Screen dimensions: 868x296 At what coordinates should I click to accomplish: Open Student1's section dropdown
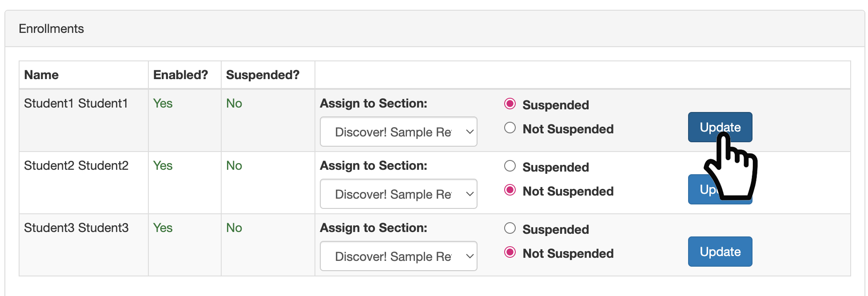[398, 132]
